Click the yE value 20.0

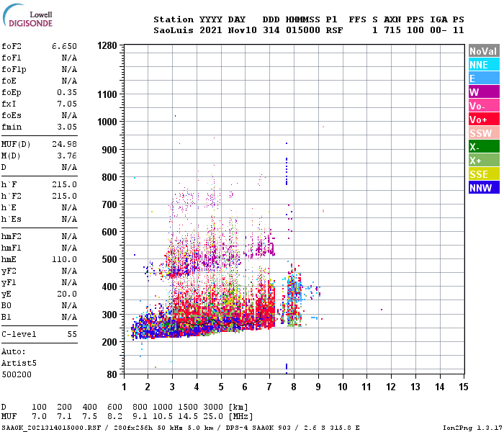[67, 294]
